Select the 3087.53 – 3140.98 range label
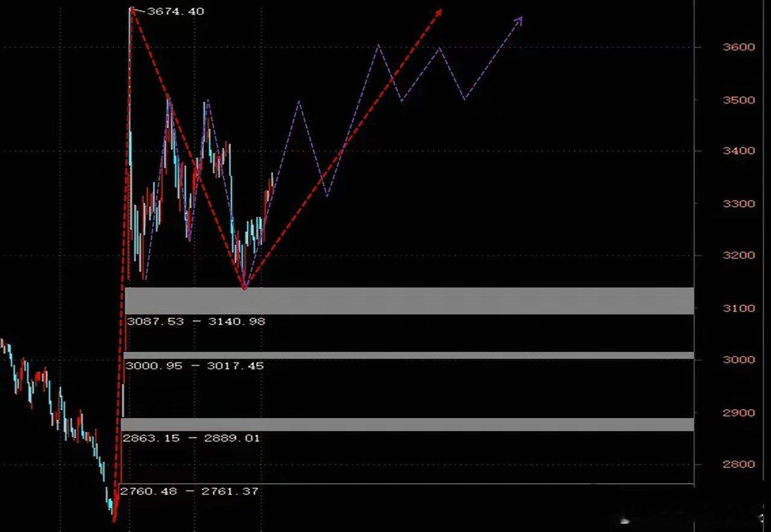 pyautogui.click(x=196, y=321)
